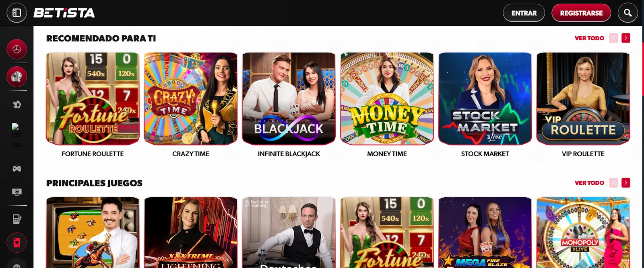Open the Stock Market live game thumbnail
Viewport: 644px width, 268px height.
[485, 99]
